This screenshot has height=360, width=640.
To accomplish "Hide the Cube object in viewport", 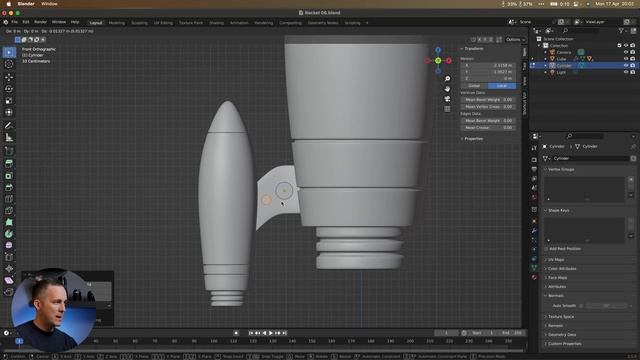I will tap(626, 59).
